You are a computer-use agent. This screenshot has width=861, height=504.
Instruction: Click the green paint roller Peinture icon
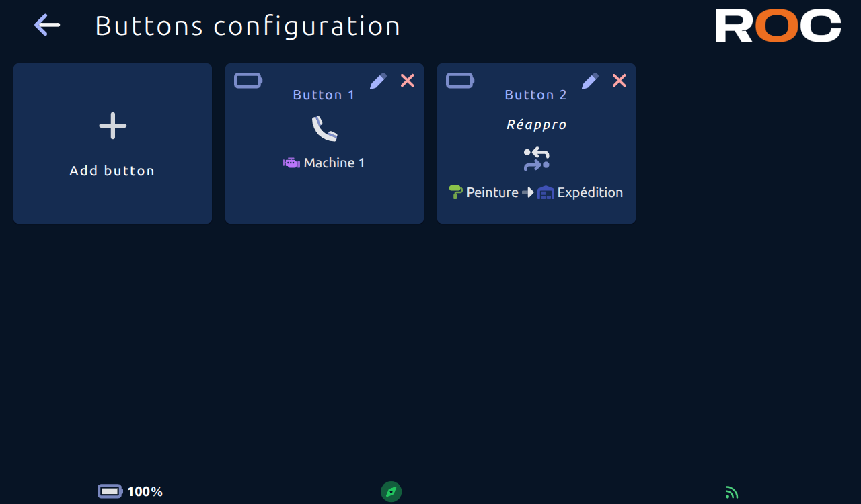(x=456, y=192)
